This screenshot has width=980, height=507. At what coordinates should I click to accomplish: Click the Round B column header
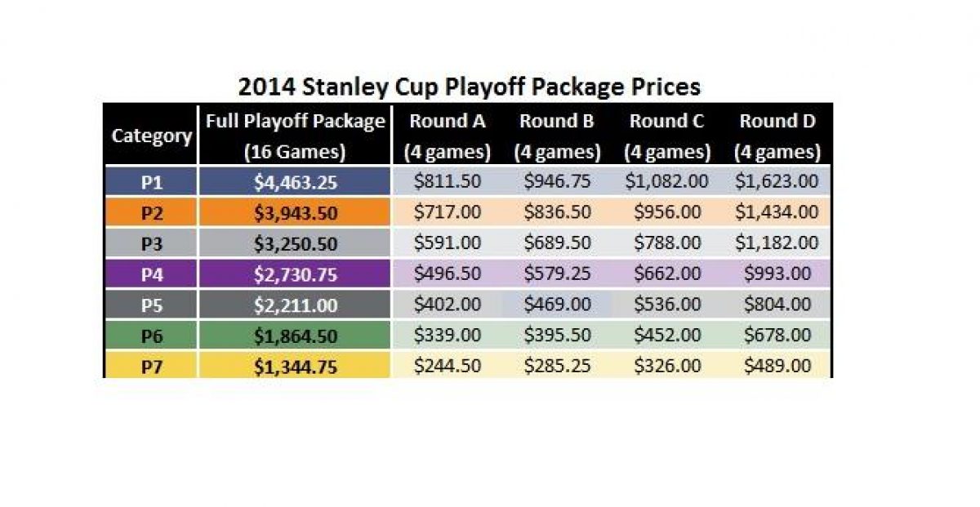557,136
